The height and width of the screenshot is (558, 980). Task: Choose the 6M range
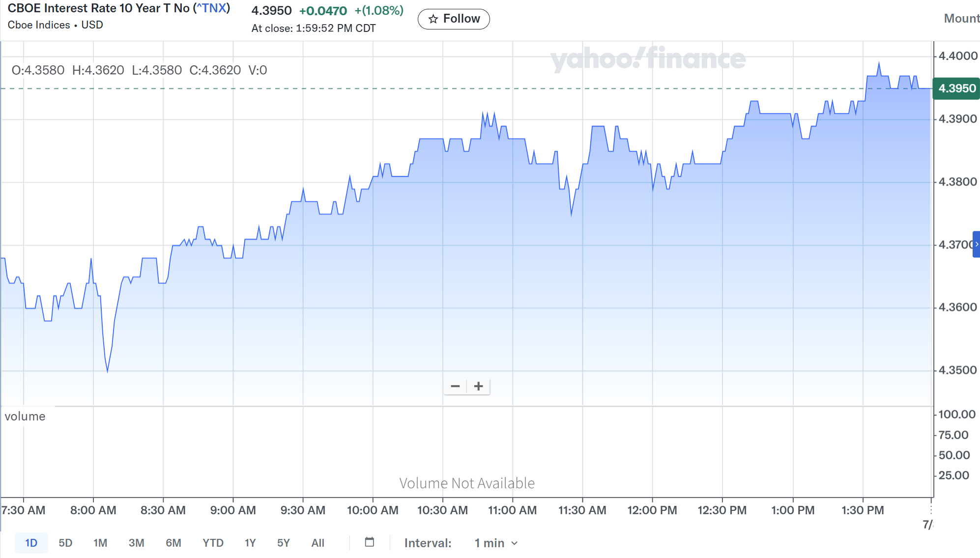[x=173, y=543]
